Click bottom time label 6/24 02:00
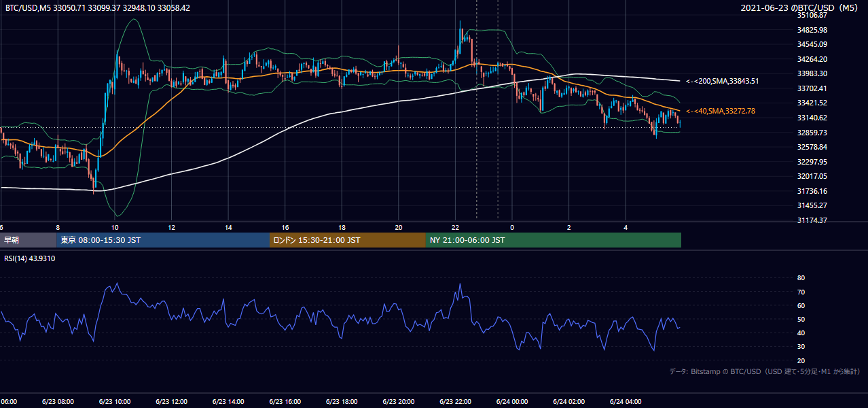The height and width of the screenshot is (408, 868). pyautogui.click(x=568, y=402)
